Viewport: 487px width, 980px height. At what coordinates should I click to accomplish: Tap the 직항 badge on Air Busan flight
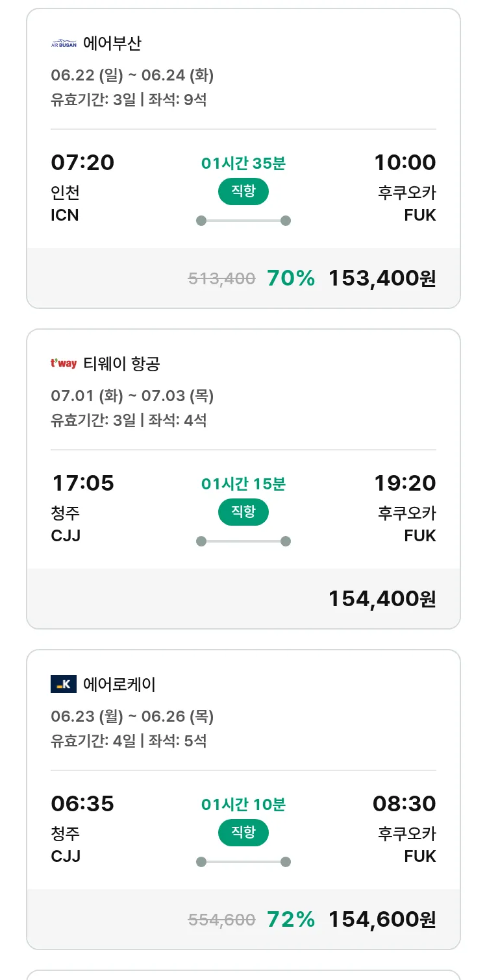(243, 191)
